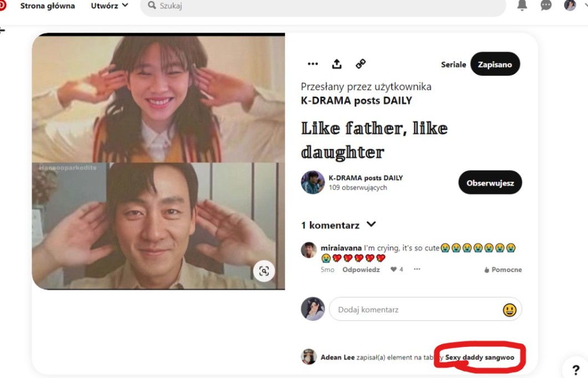Image resolution: width=588 pixels, height=378 pixels.
Task: Expand the Utwórz dropdown menu
Action: tap(109, 6)
